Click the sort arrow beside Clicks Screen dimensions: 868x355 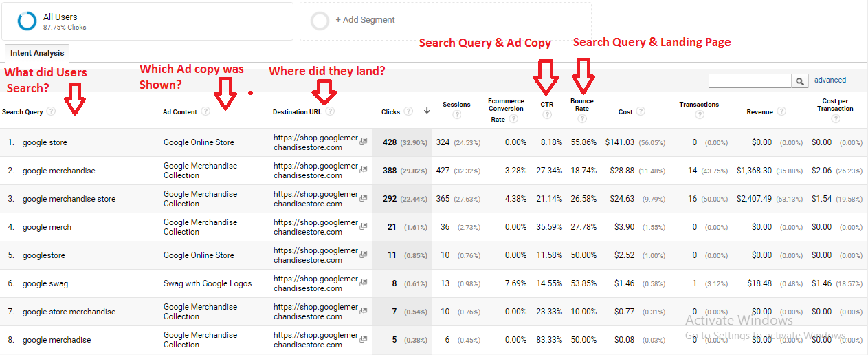427,111
